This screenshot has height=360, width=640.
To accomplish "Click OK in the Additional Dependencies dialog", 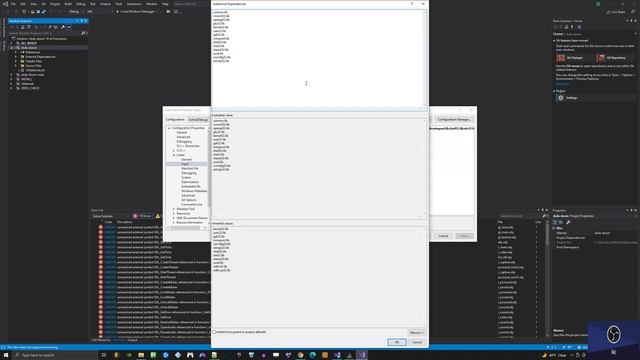I will (396, 342).
